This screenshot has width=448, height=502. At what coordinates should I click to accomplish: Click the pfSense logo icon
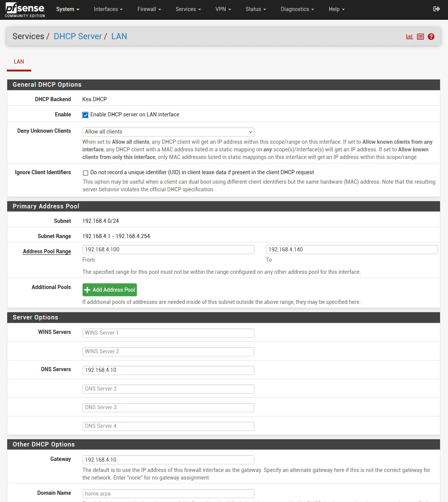coord(25,10)
